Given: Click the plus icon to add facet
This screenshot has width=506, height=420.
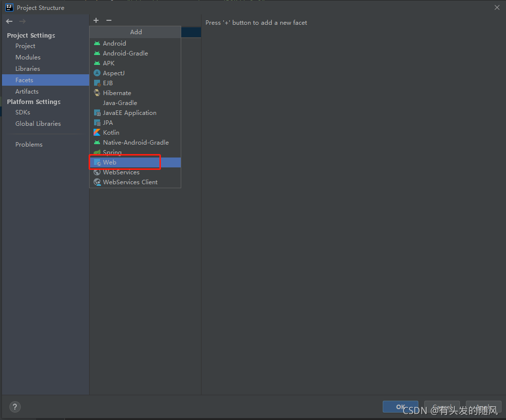Looking at the screenshot, I should [x=96, y=20].
